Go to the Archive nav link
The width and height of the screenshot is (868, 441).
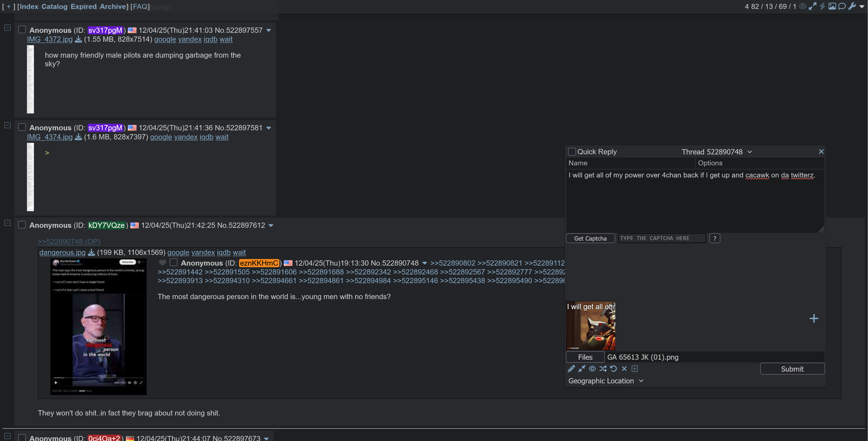point(113,6)
